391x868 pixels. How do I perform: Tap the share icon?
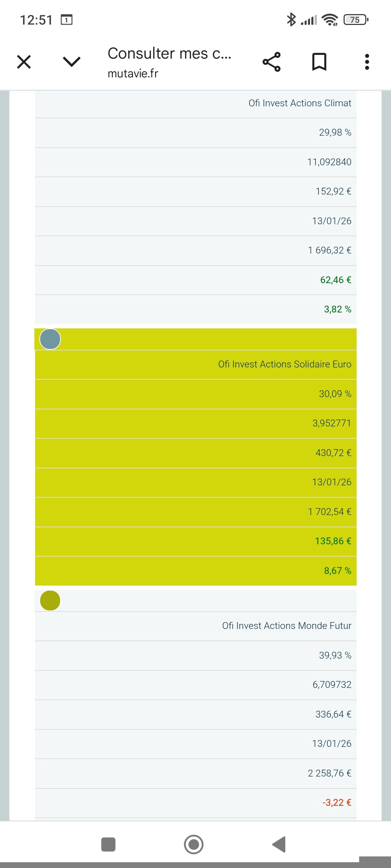[272, 62]
